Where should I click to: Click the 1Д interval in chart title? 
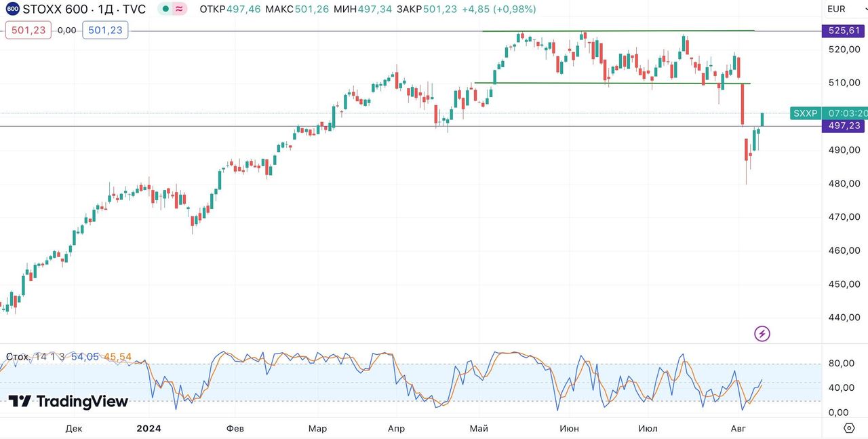coord(106,9)
